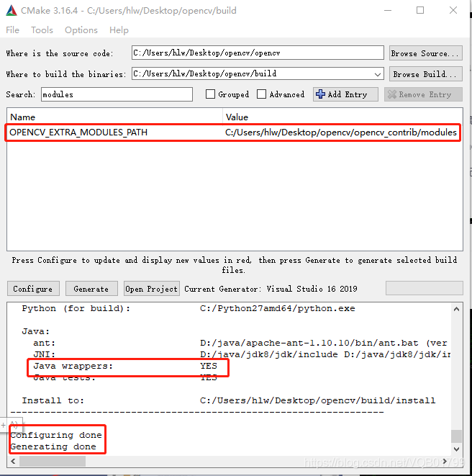Open the Tools menu
The width and height of the screenshot is (472, 476).
click(x=42, y=30)
